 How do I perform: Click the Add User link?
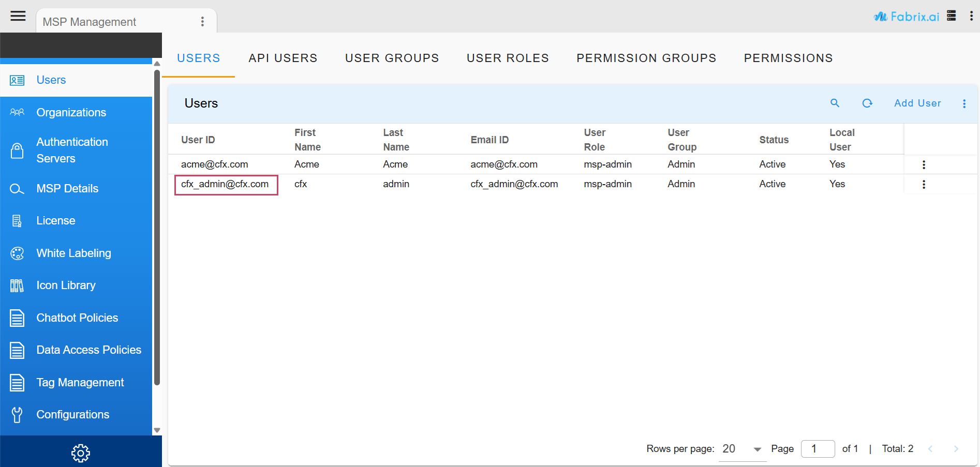(917, 103)
